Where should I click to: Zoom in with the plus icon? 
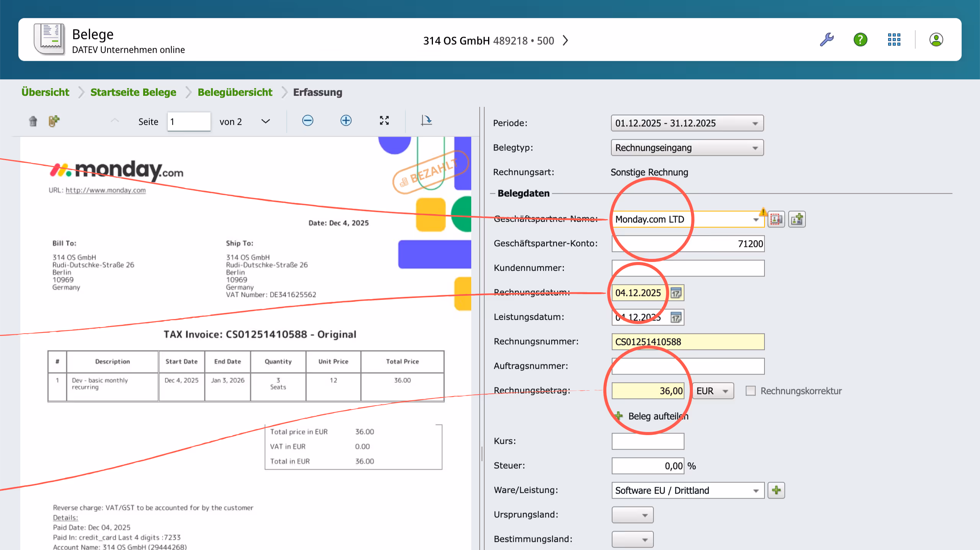tap(346, 121)
